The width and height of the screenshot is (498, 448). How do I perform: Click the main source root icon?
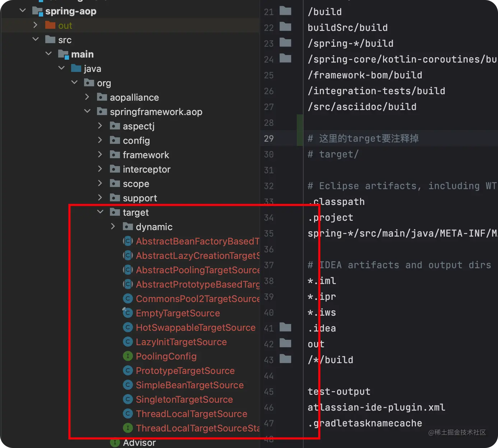(x=63, y=54)
